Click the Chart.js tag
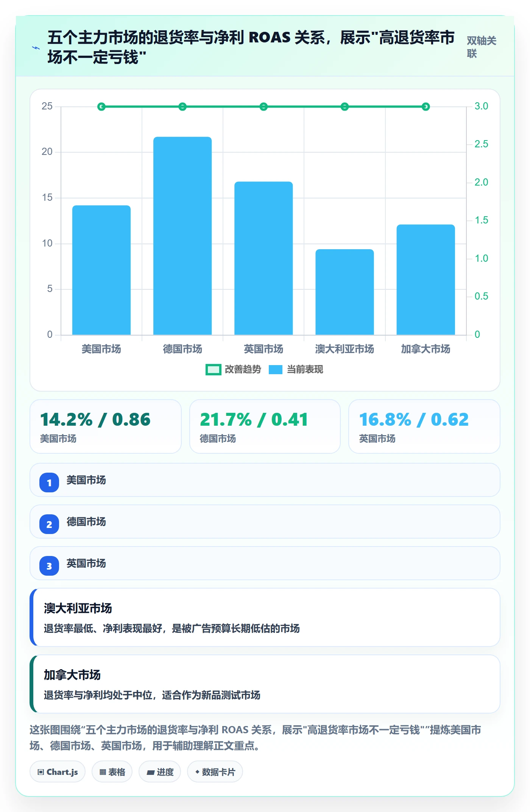Viewport: 530px width, 812px height. (x=58, y=772)
